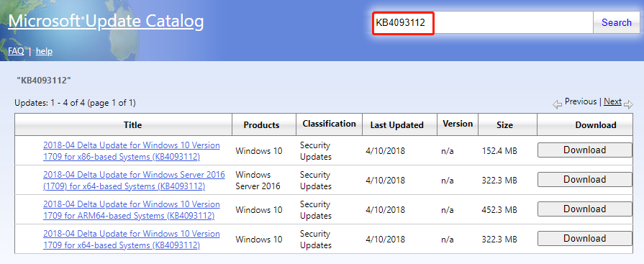
Task: Click the Microsoft Update Catalog title link
Action: coord(106,22)
